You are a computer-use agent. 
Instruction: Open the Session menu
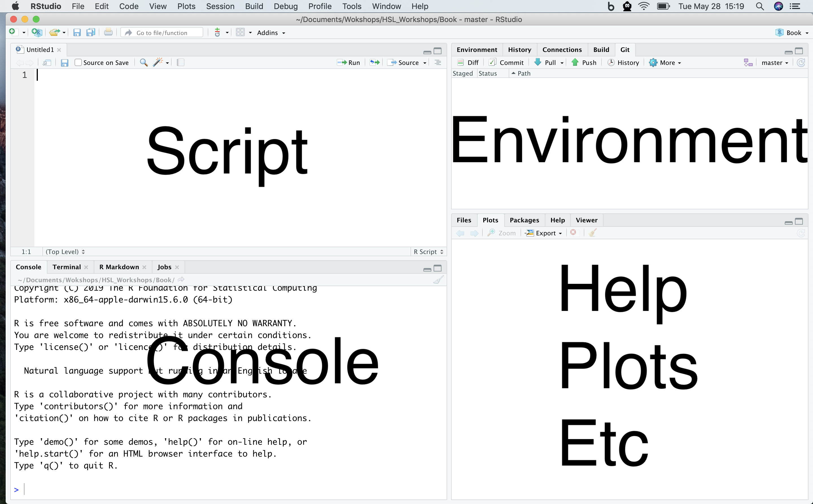220,6
